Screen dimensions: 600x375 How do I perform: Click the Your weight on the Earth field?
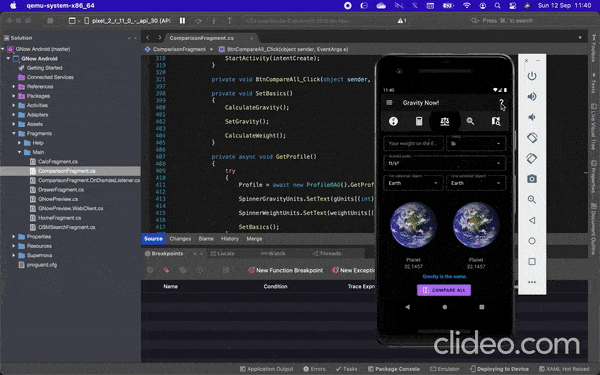pyautogui.click(x=414, y=143)
